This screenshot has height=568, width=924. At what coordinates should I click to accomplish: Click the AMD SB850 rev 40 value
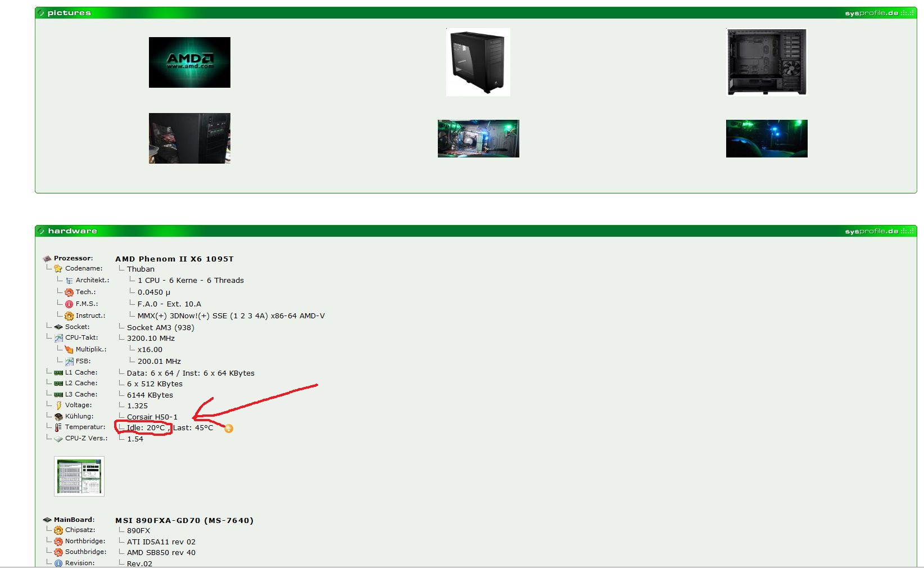coord(161,553)
